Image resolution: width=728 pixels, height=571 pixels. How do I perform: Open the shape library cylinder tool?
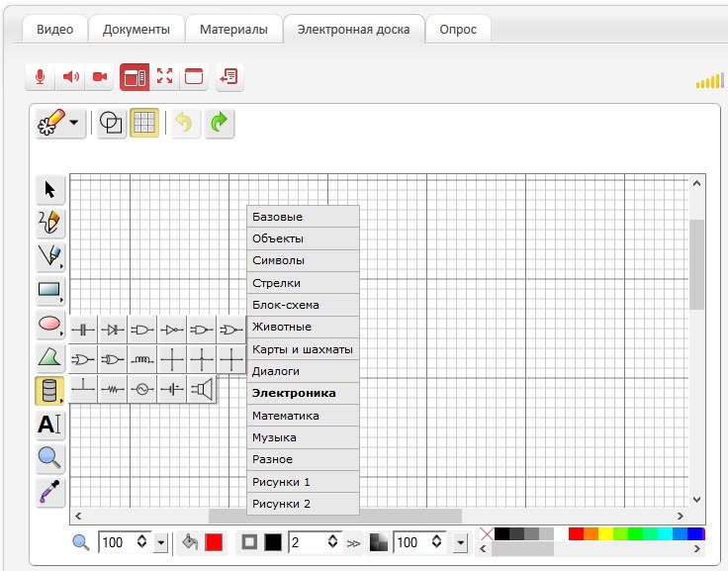point(49,390)
